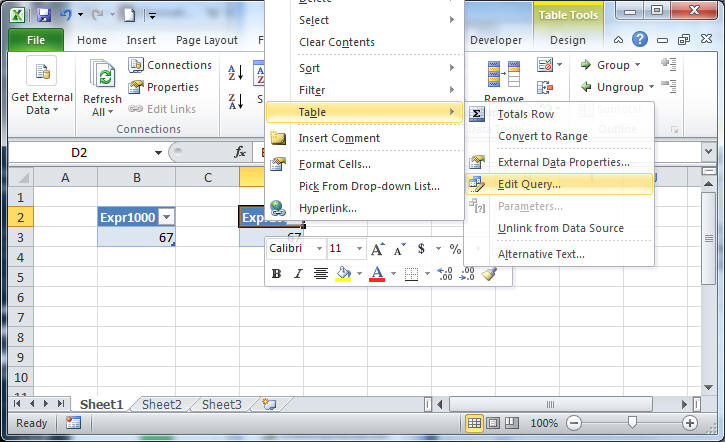725x442 pixels.
Task: Click the zoom slider handle
Action: click(632, 422)
